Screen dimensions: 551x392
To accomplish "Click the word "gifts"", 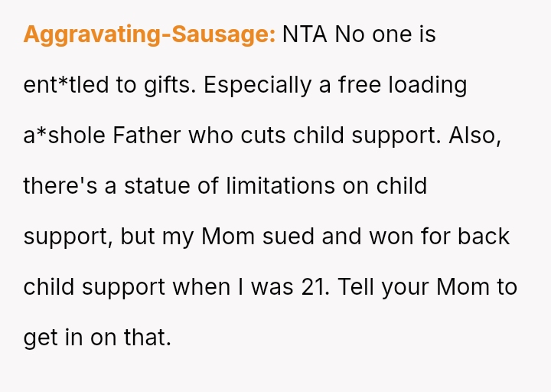I will tap(168, 85).
